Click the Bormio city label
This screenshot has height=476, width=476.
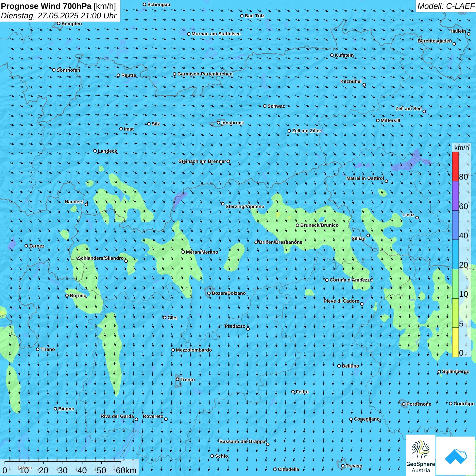78,295
